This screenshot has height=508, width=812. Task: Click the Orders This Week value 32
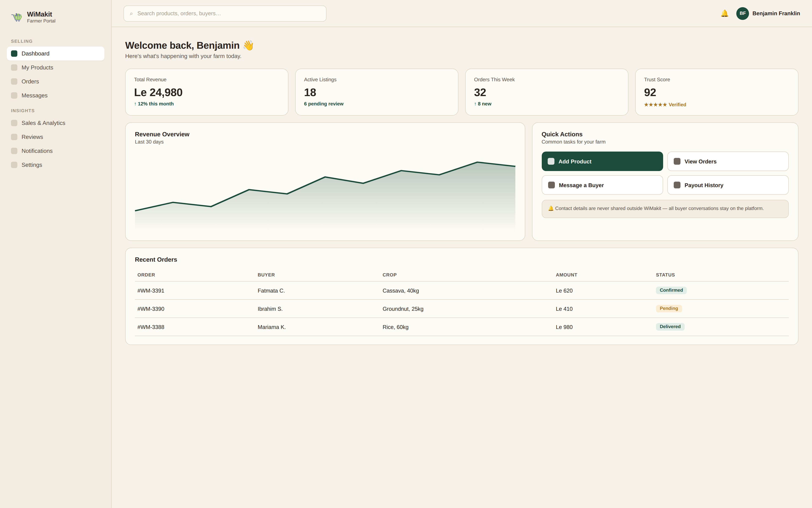(x=480, y=92)
